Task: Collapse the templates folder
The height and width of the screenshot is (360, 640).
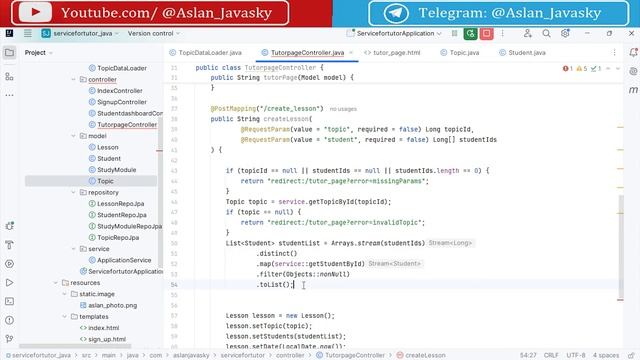Action: tap(64, 316)
